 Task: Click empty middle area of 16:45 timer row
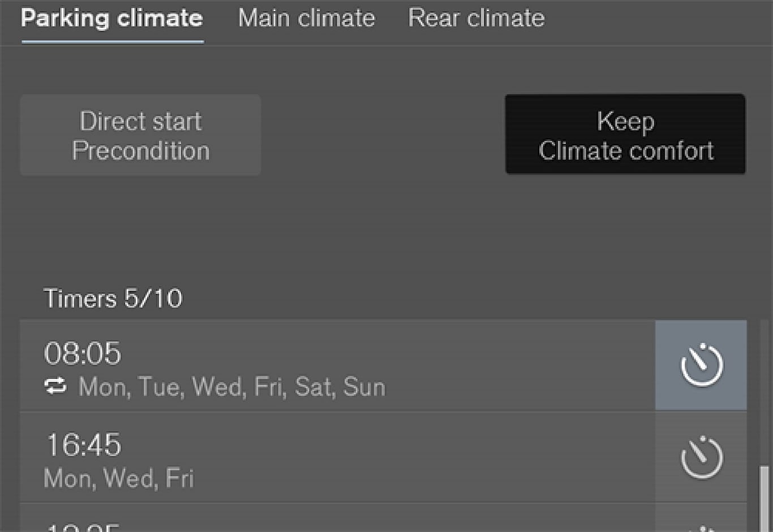424,457
